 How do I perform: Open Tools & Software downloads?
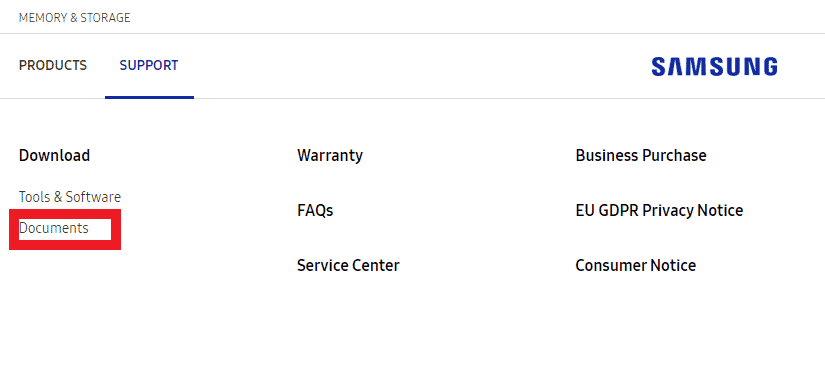70,197
